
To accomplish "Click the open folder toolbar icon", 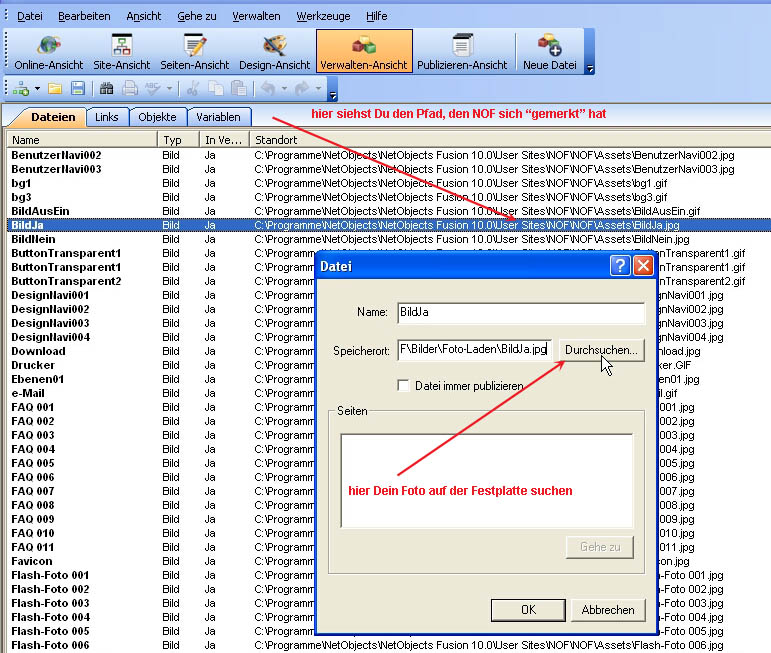I will pos(55,89).
